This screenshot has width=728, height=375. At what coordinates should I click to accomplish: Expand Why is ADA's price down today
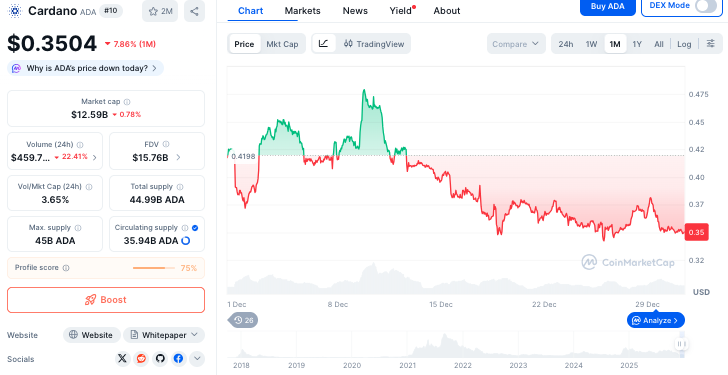pyautogui.click(x=85, y=68)
